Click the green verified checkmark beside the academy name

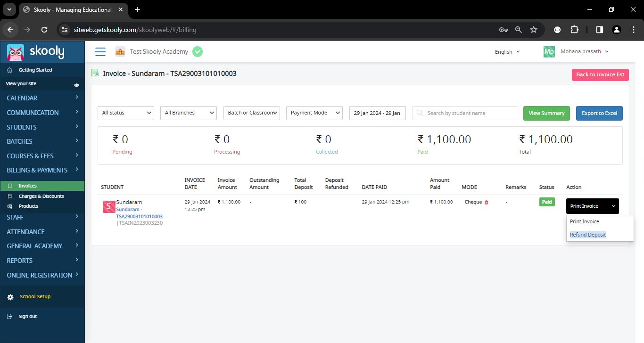(198, 52)
